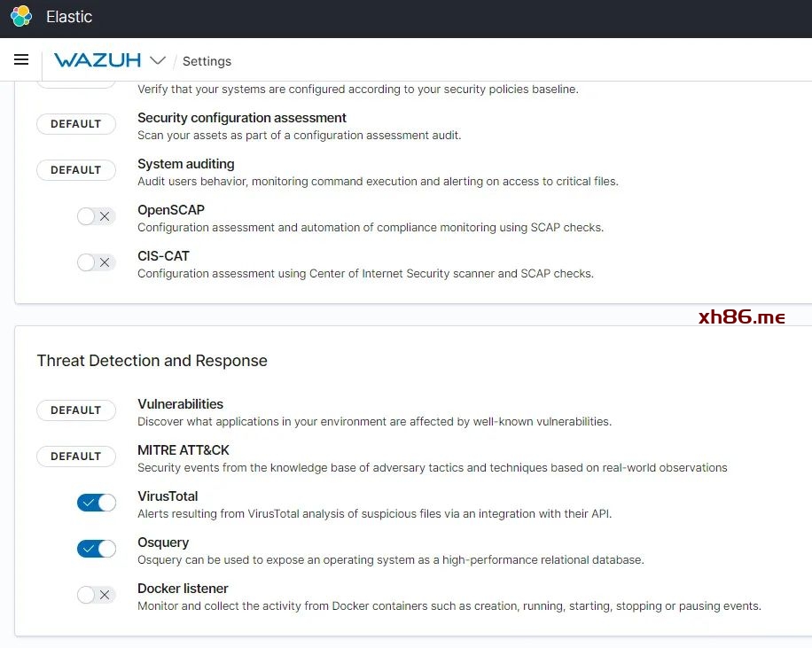The height and width of the screenshot is (648, 812).
Task: Click the VirusTotal module label
Action: pos(168,496)
